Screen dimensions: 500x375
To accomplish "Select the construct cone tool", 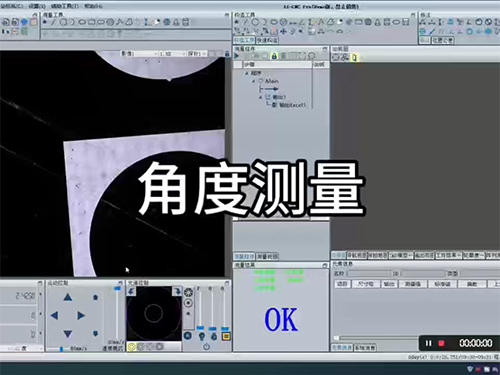I will point(377,22).
